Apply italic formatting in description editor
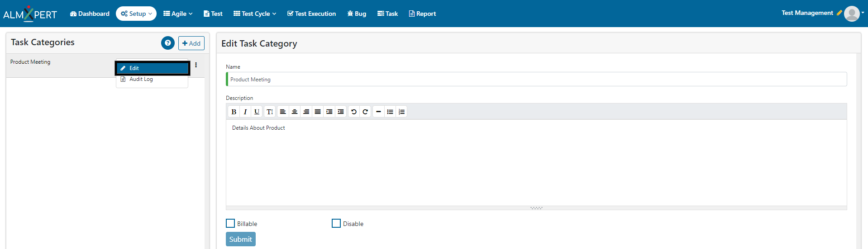Image resolution: width=868 pixels, height=249 pixels. pyautogui.click(x=245, y=112)
